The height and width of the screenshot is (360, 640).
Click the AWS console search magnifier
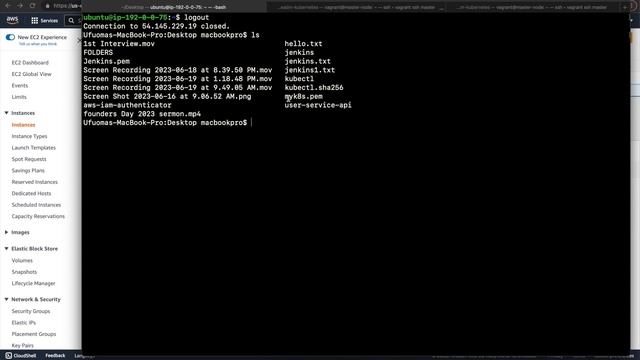pyautogui.click(x=71, y=20)
